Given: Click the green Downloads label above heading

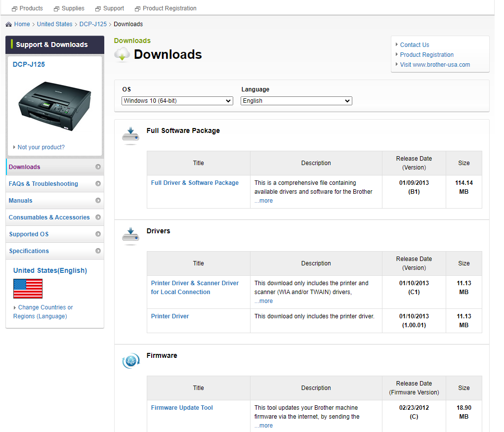Looking at the screenshot, I should [132, 41].
